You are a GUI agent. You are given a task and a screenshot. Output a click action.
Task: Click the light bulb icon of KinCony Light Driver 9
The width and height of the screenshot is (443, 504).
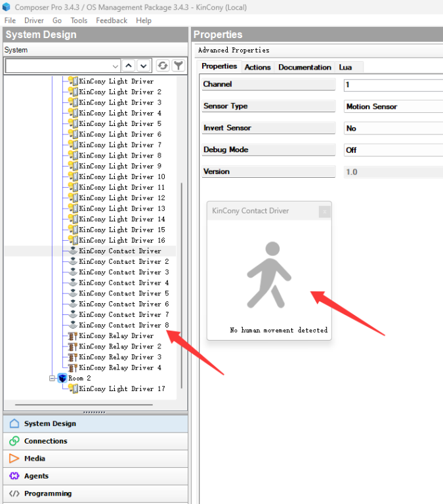pos(74,166)
